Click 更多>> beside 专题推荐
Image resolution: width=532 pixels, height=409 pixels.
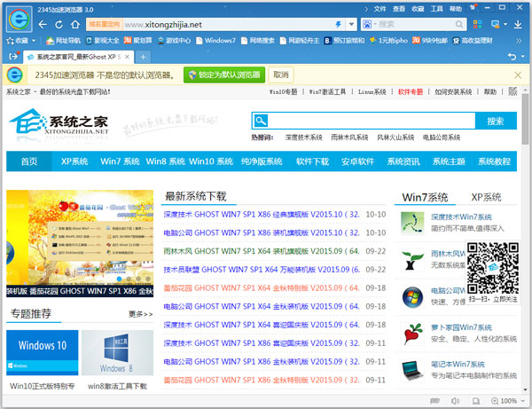140,314
